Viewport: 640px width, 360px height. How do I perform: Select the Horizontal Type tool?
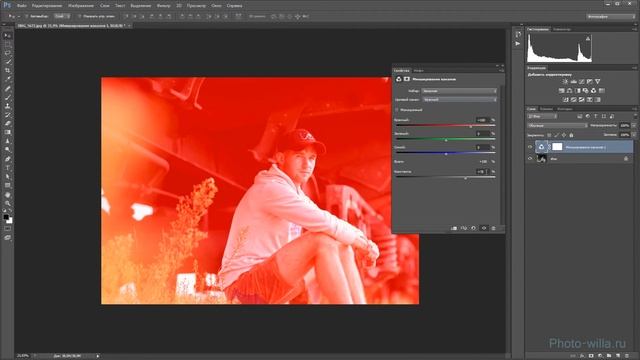pyautogui.click(x=8, y=168)
